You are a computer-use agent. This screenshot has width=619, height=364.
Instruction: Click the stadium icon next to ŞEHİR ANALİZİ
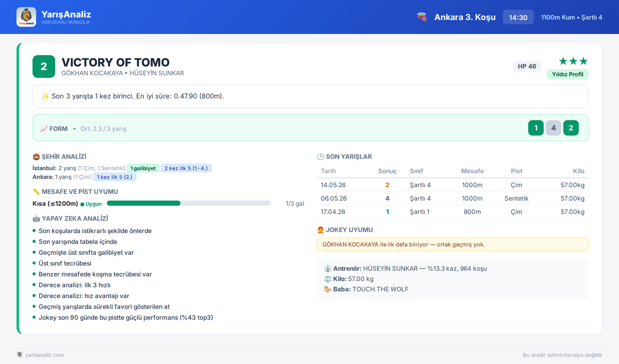coord(36,157)
